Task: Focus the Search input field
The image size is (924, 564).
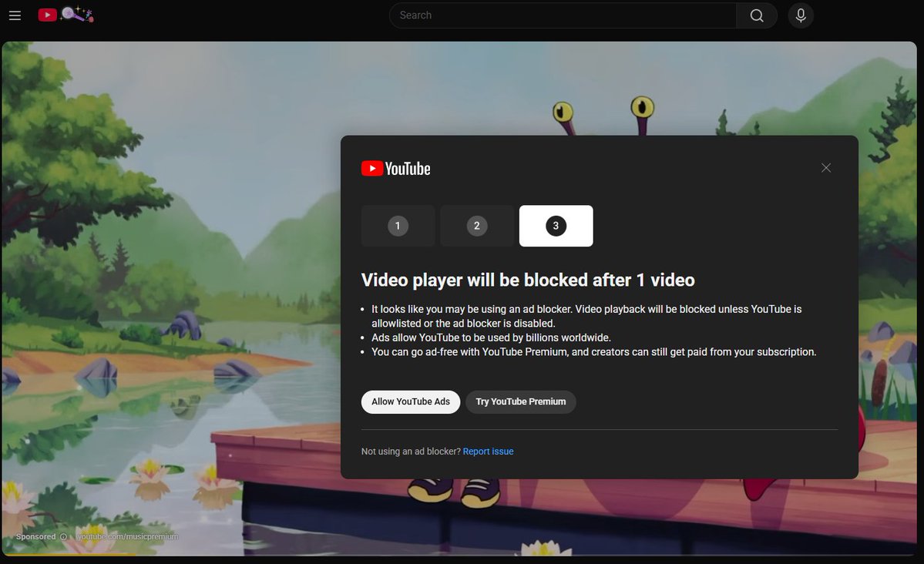Action: 563,15
